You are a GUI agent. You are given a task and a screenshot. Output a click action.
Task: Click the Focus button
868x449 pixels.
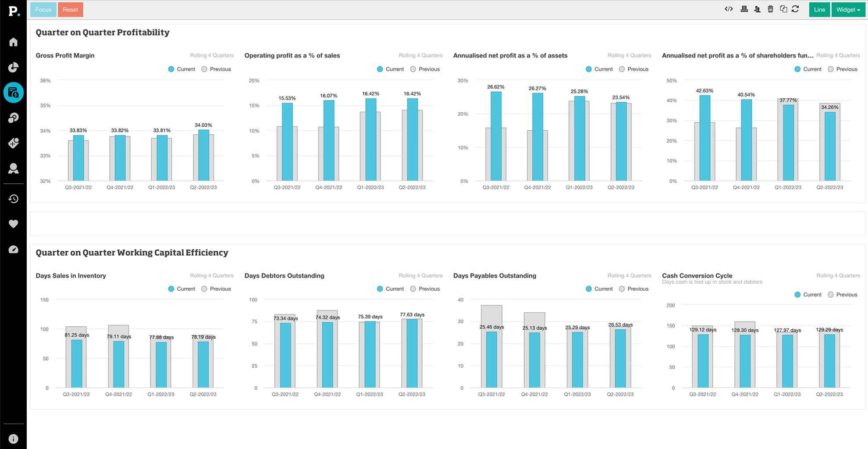click(43, 10)
